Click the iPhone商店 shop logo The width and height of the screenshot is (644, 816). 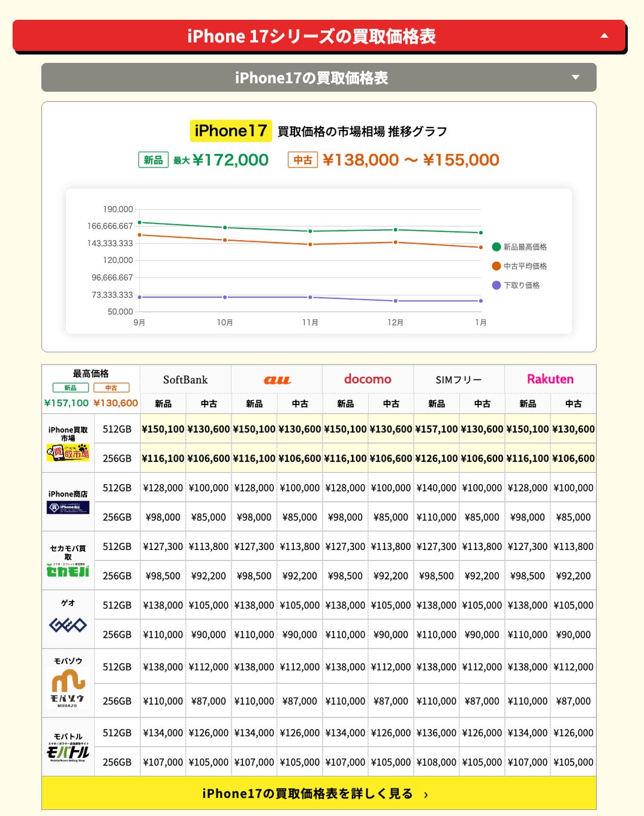(x=68, y=507)
